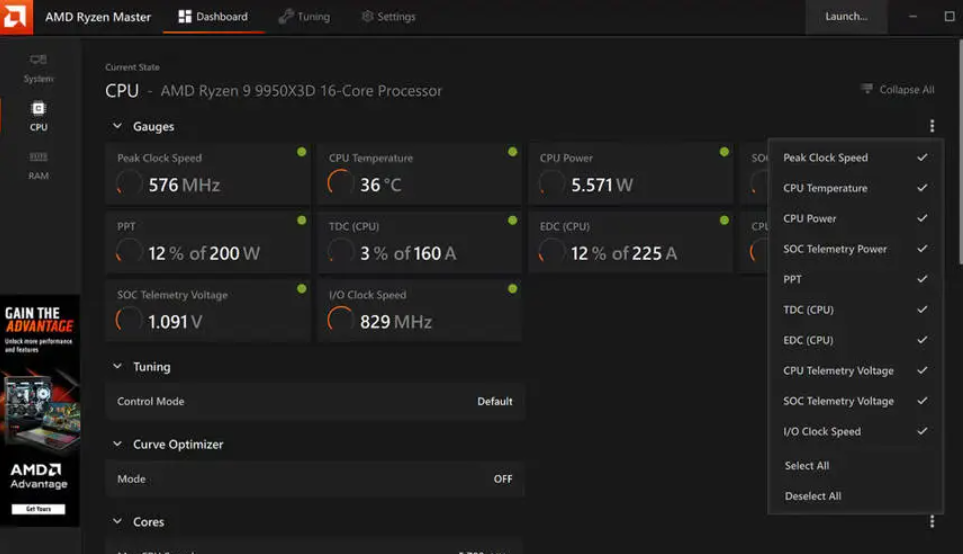Click the AMD logo icon

pyautogui.click(x=16, y=17)
